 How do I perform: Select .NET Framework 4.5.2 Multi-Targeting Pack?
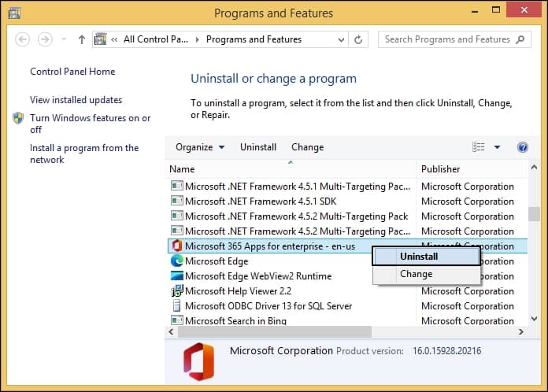(347, 216)
